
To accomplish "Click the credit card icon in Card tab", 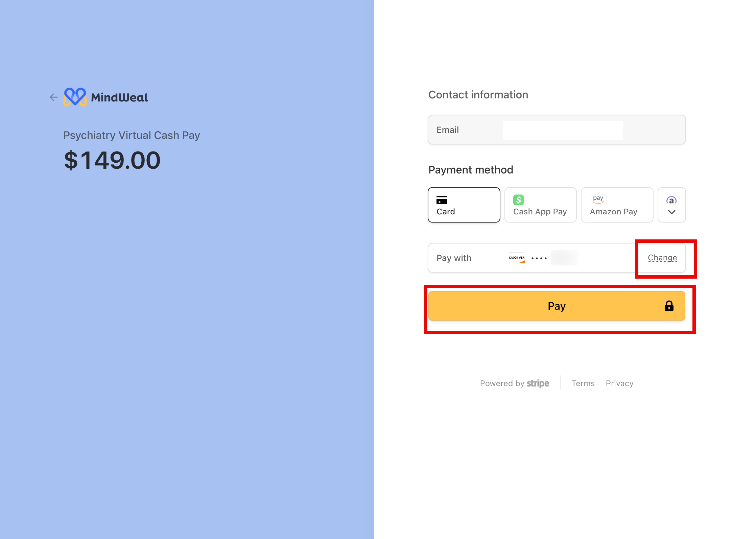I will pyautogui.click(x=442, y=200).
